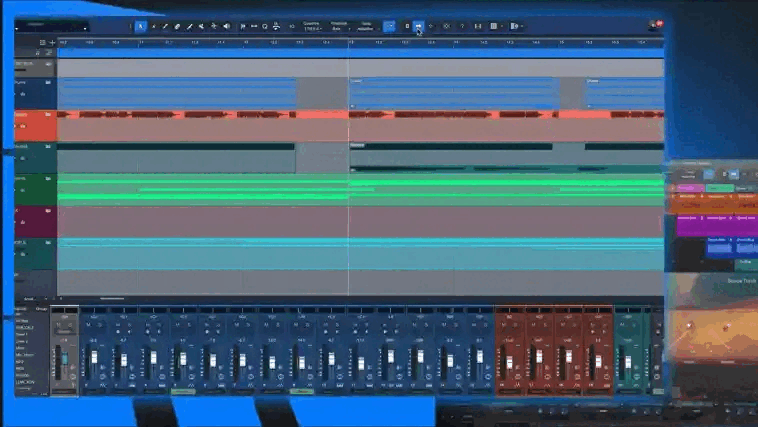The image size is (758, 427).
Task: Mute the first blue mixer channel
Action: (x=88, y=325)
